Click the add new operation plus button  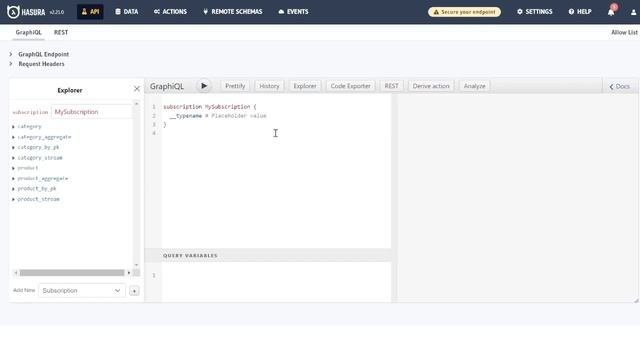(x=134, y=291)
